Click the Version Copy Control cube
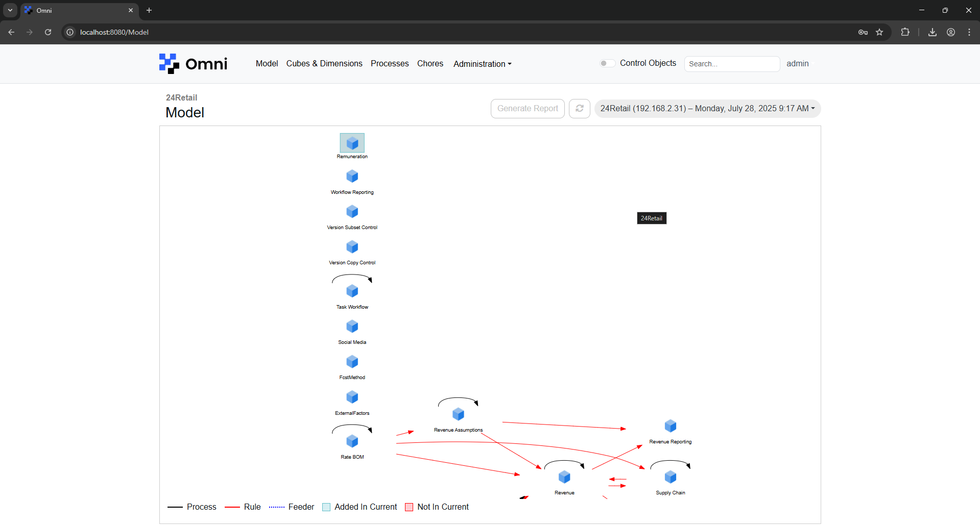Viewport: 980px width, 525px height. pos(352,247)
